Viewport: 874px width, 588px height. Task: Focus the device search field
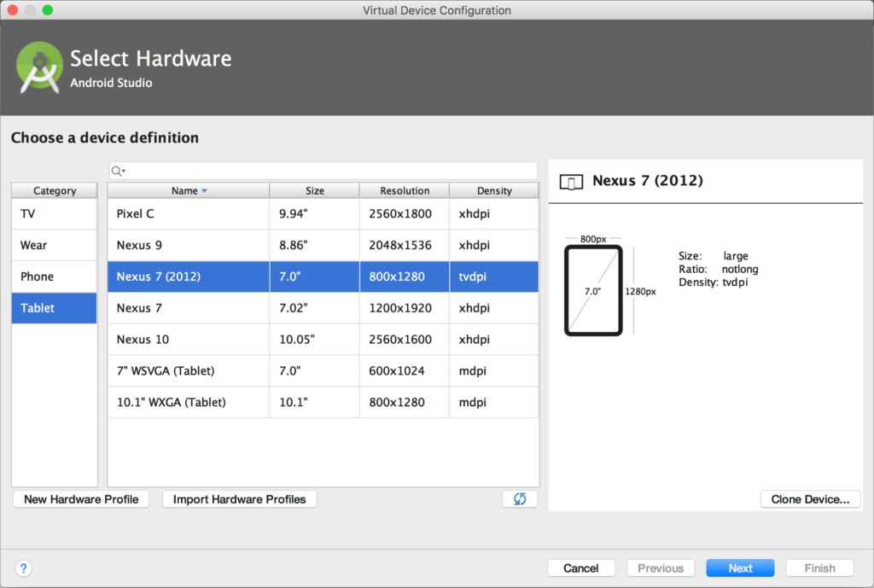(x=323, y=171)
